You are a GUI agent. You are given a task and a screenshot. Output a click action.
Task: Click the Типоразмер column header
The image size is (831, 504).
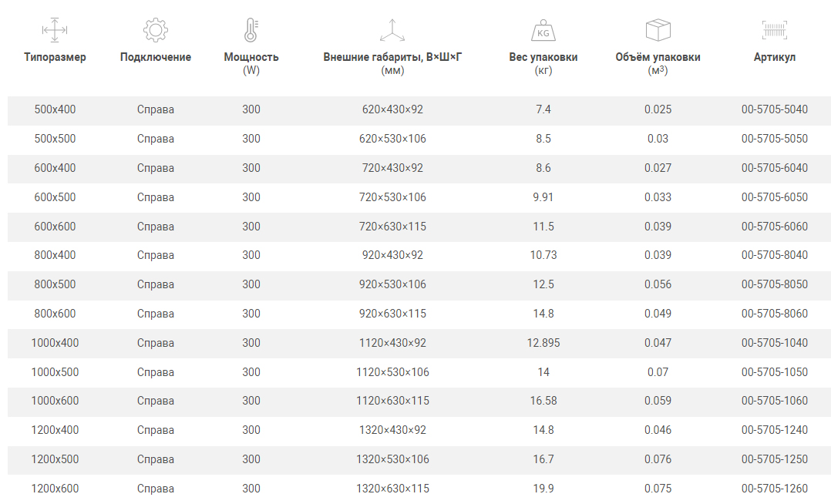pos(55,57)
